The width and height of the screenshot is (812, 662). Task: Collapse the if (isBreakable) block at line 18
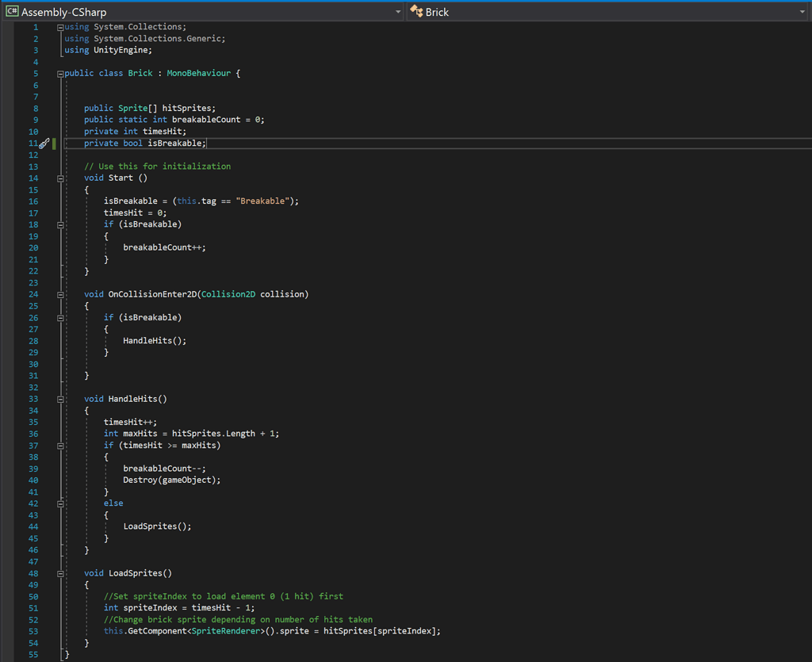click(60, 225)
